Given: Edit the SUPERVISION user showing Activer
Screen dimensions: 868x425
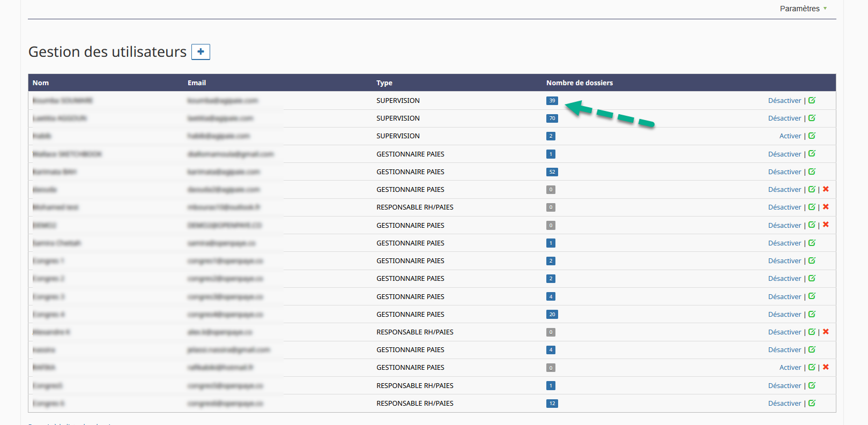Looking at the screenshot, I should 812,136.
